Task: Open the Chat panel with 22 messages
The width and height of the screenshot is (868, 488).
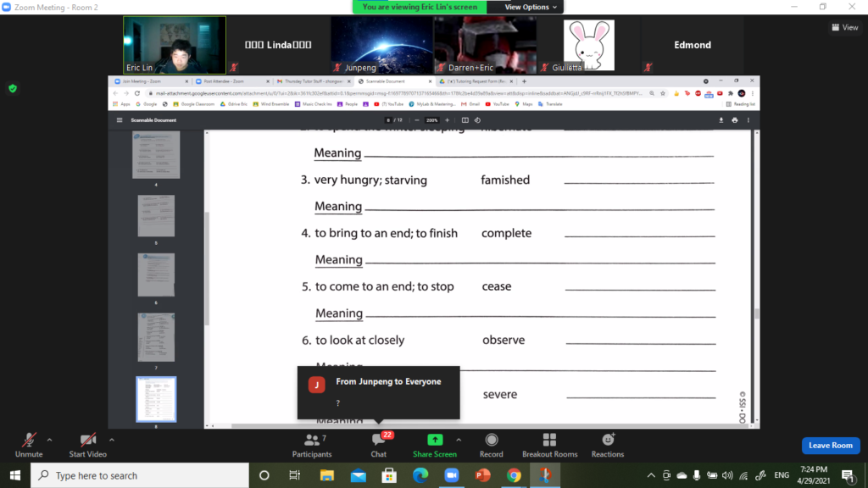Action: (379, 445)
